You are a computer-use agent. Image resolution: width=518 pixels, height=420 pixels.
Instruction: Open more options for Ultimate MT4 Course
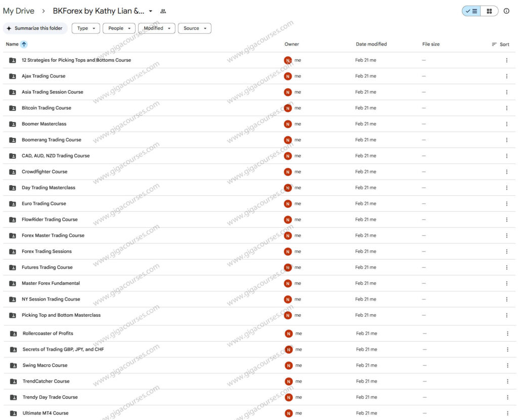507,413
